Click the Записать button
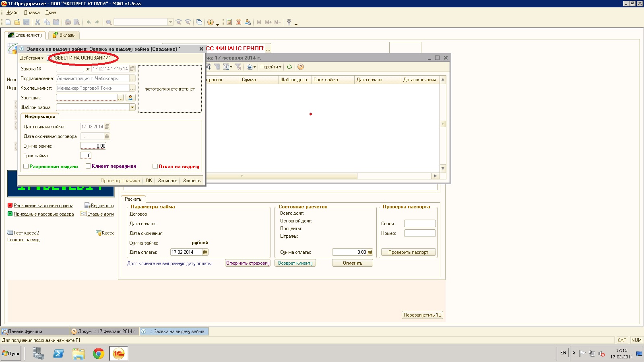Screen dimensions: 644x362 click(x=167, y=181)
